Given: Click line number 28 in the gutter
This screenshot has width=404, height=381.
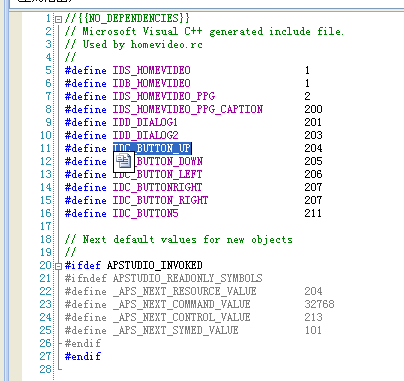Looking at the screenshot, I should (x=46, y=369).
